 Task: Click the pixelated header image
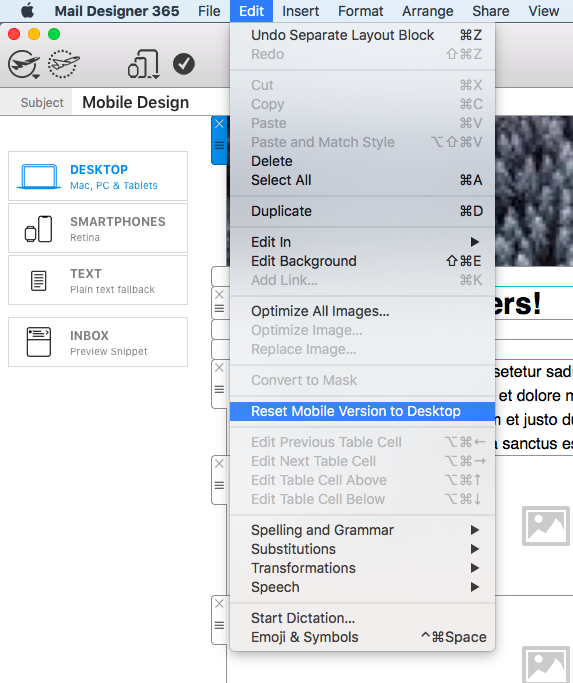click(x=534, y=191)
